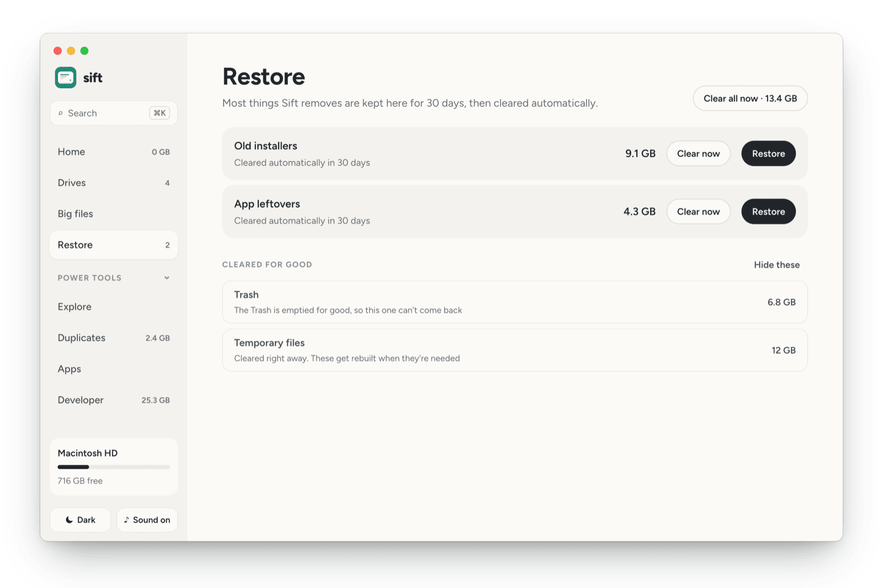Open the Drives section
The width and height of the screenshot is (883, 588).
114,183
